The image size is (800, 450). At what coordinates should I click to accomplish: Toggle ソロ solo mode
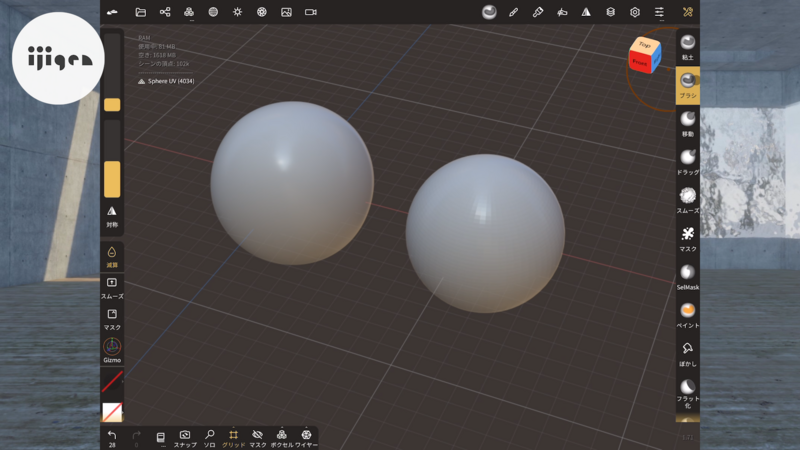(209, 438)
